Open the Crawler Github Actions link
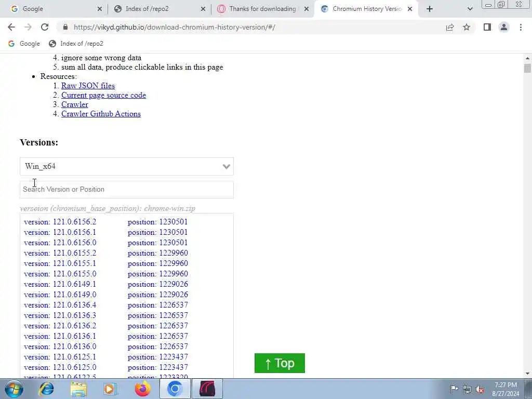 101,114
